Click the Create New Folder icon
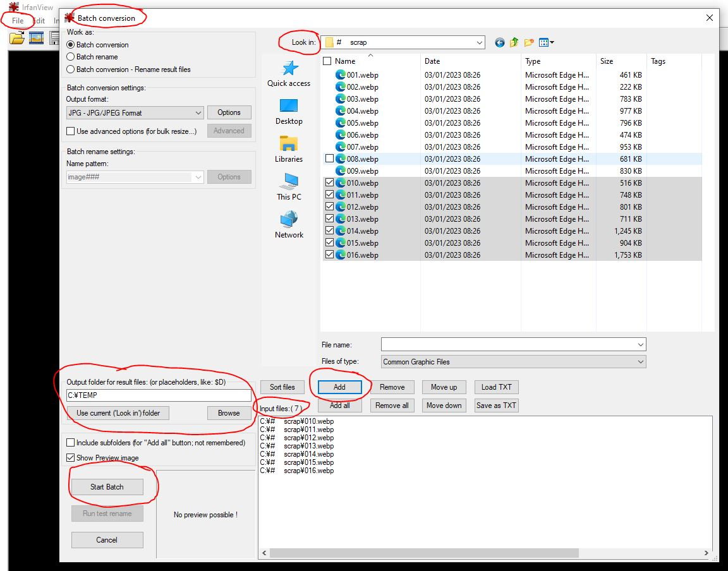728x571 pixels. pos(529,42)
